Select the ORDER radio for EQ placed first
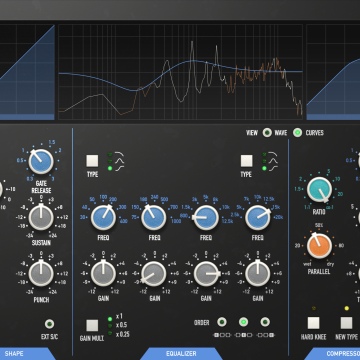Viewport: 360px width, 360px height. point(222,322)
